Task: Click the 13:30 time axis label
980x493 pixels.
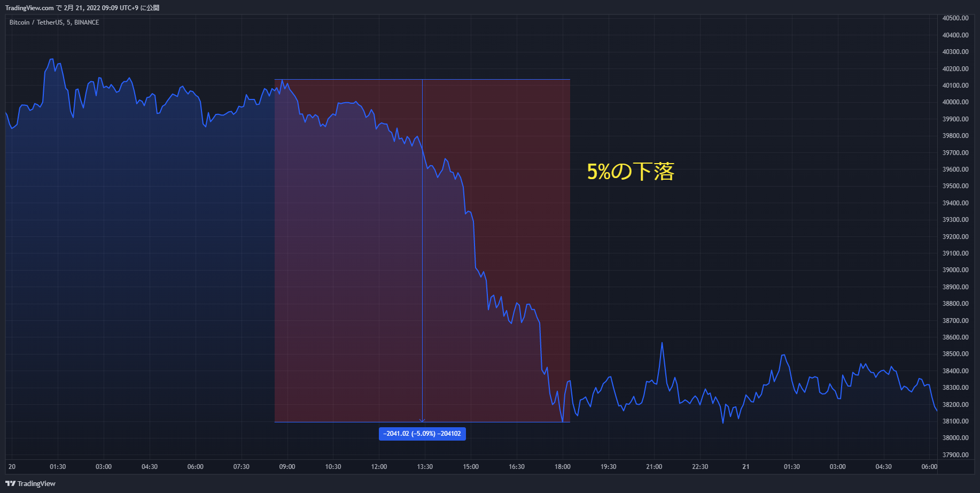Action: coord(425,467)
